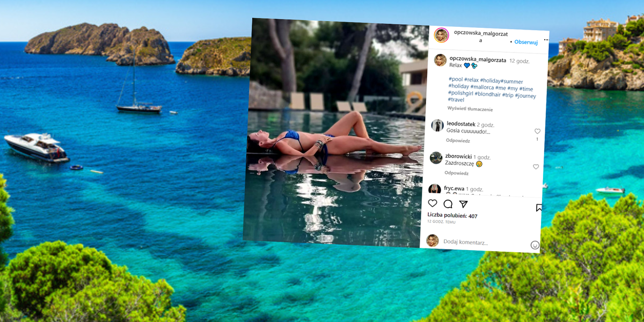Show translation via Wyświetl tłumaczenie
644x322 pixels.
click(x=470, y=109)
